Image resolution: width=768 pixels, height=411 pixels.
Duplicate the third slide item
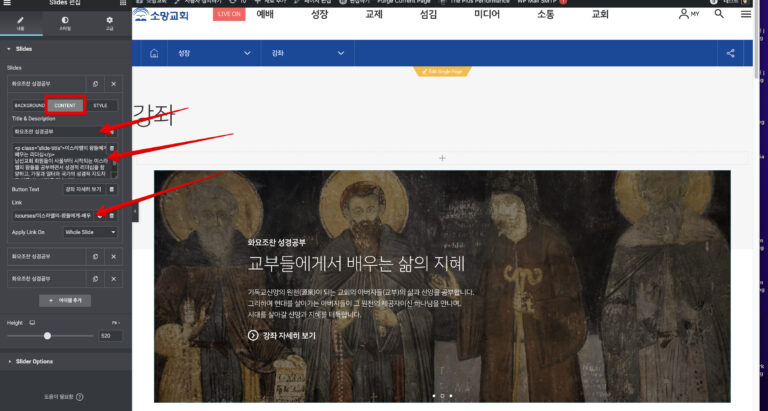coord(96,279)
